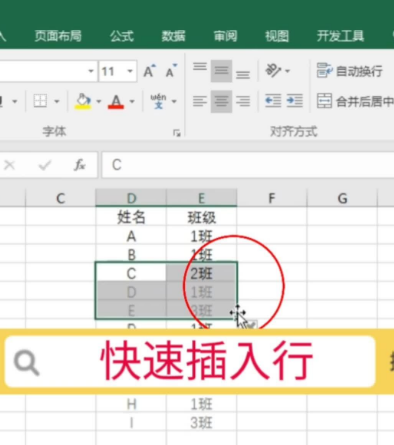
Task: Select column G header
Action: coord(342,198)
